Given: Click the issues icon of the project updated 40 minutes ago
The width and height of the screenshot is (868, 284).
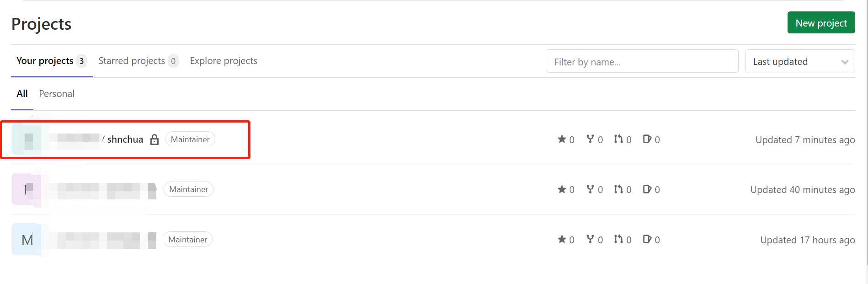Looking at the screenshot, I should [x=647, y=189].
